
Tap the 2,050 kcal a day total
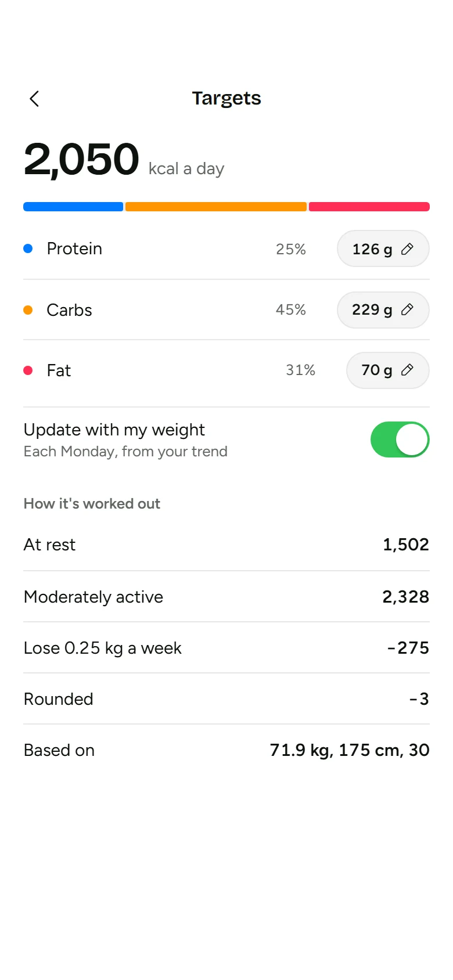tap(124, 160)
